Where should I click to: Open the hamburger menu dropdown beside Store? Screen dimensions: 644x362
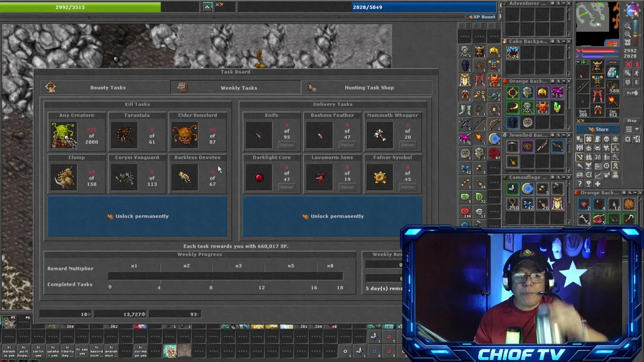pyautogui.click(x=632, y=129)
